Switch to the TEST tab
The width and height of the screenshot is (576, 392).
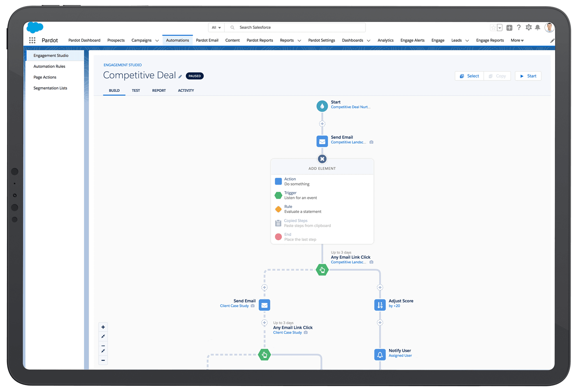tap(136, 90)
